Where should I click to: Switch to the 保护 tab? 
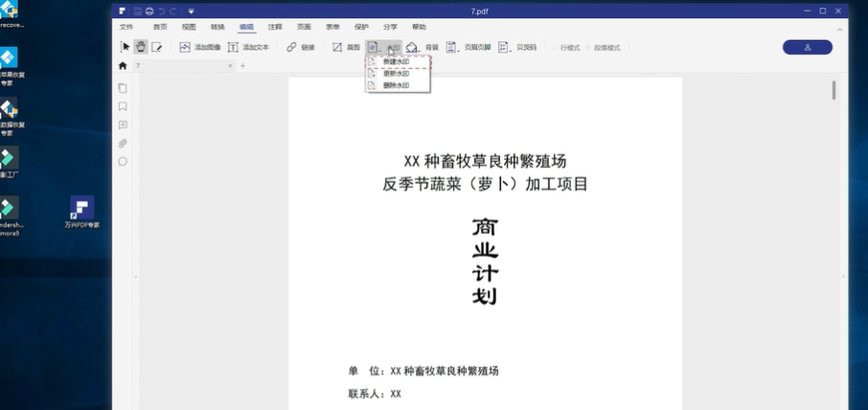click(361, 27)
